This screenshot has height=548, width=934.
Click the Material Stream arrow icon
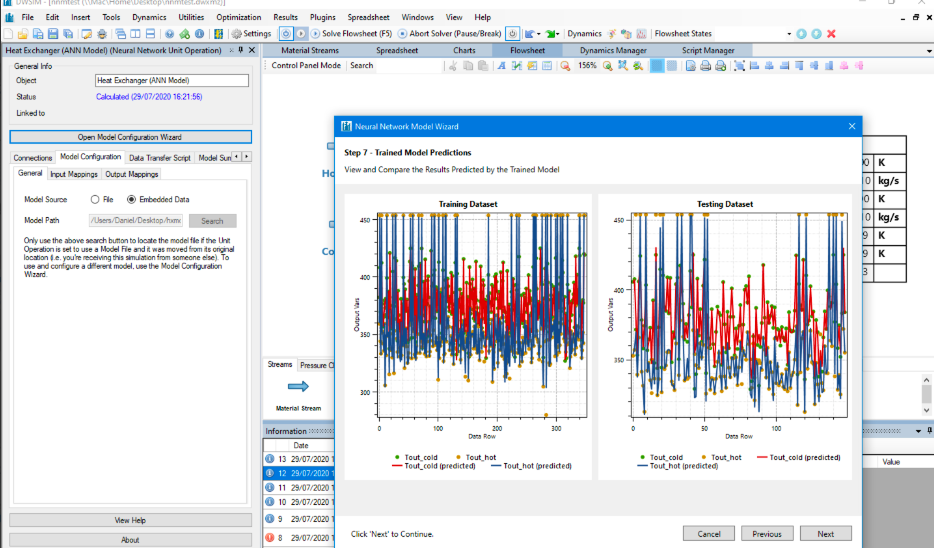[298, 386]
